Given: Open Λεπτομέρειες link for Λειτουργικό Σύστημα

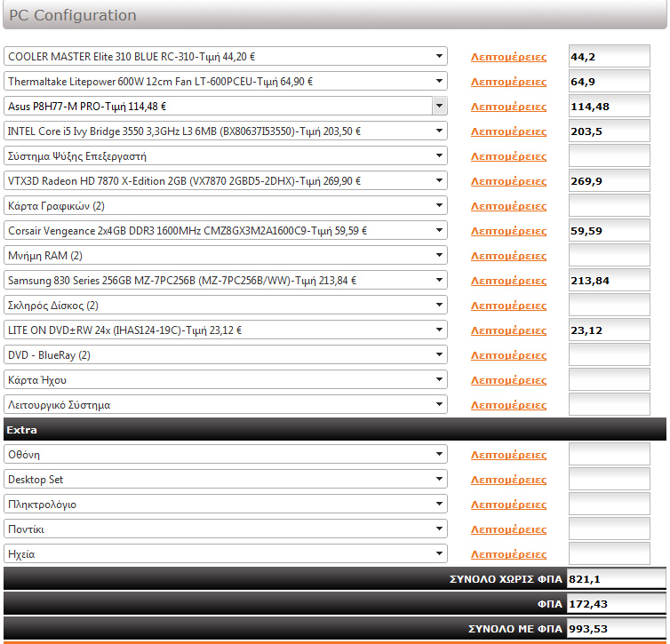Looking at the screenshot, I should point(508,405).
